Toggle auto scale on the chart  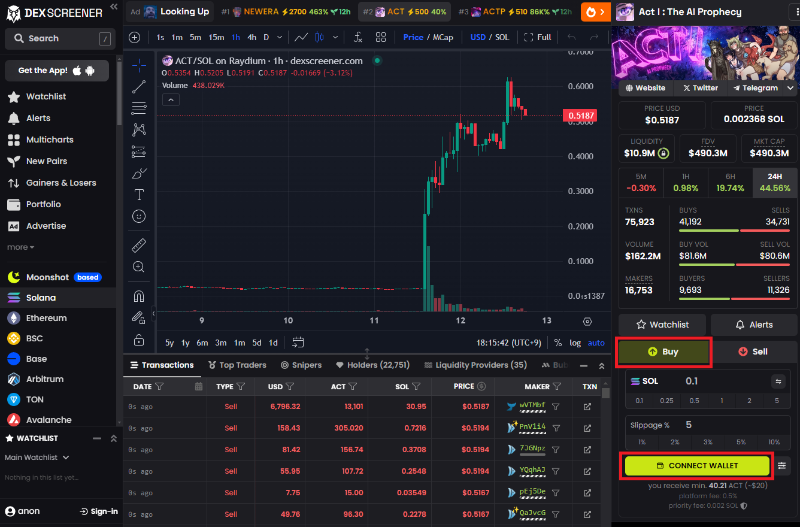[x=596, y=343]
